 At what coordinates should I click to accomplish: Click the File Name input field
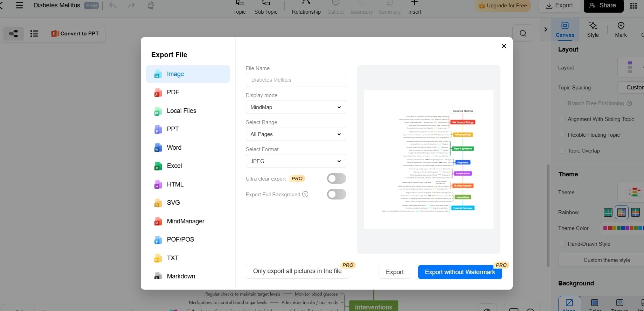click(296, 80)
